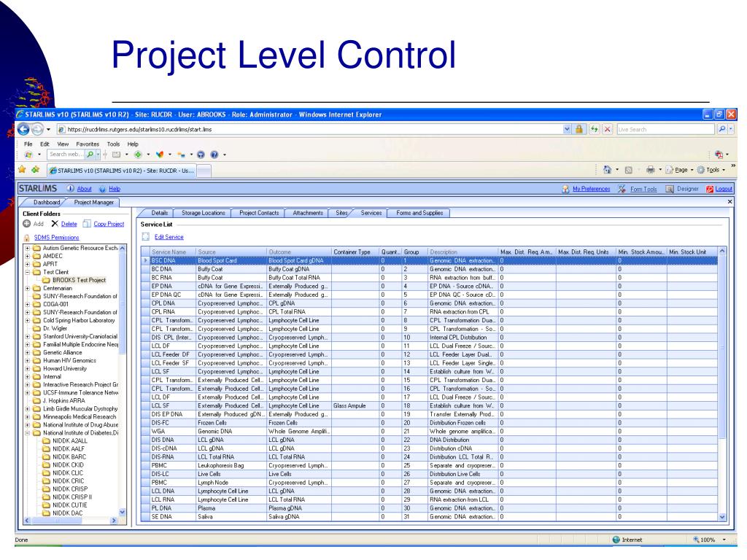Click the Glass Ampule container type cell

355,405
